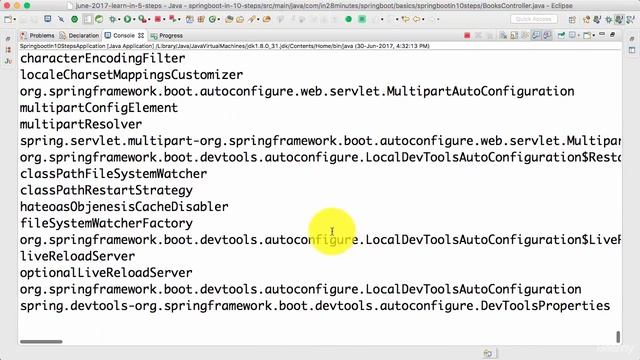This screenshot has width=640, height=360.
Task: Click the green square toolbar icon
Action: coord(362,19)
